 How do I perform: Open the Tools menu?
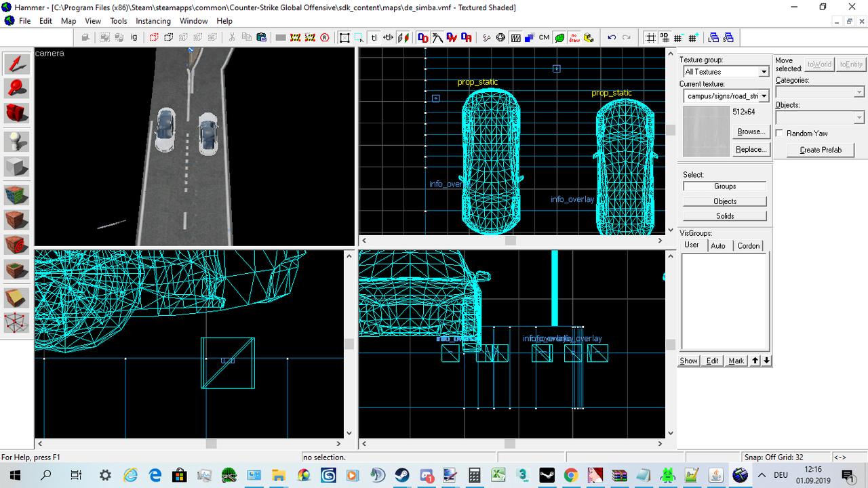119,21
